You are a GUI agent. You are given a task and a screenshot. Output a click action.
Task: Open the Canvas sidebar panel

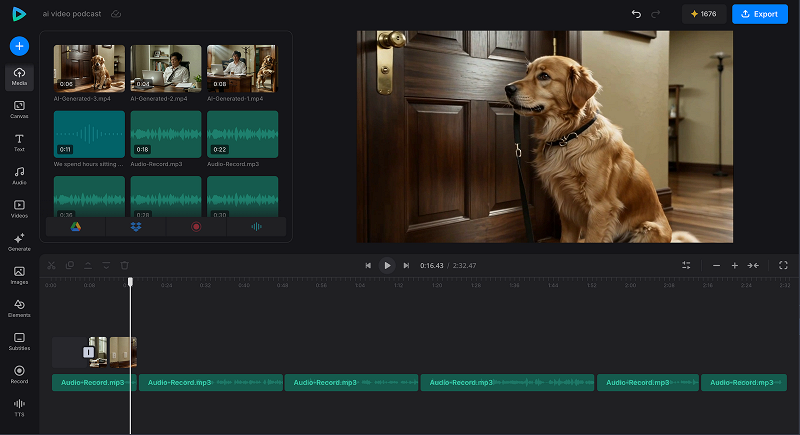pos(19,110)
